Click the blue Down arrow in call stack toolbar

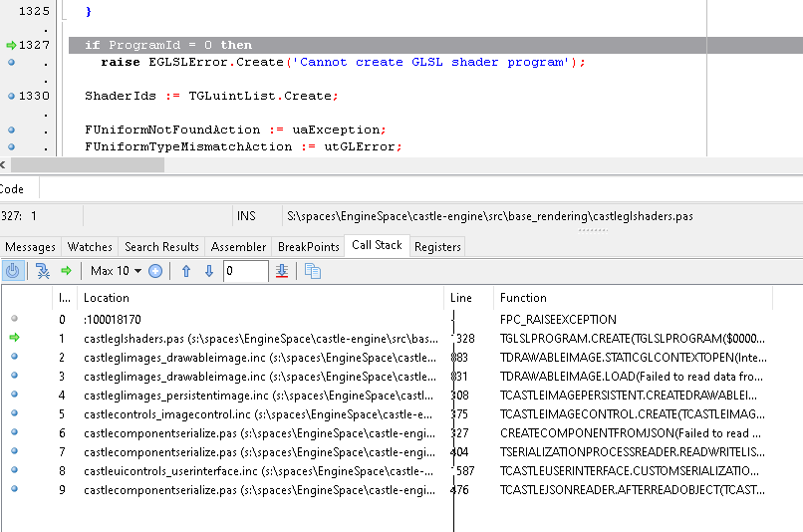(x=209, y=271)
